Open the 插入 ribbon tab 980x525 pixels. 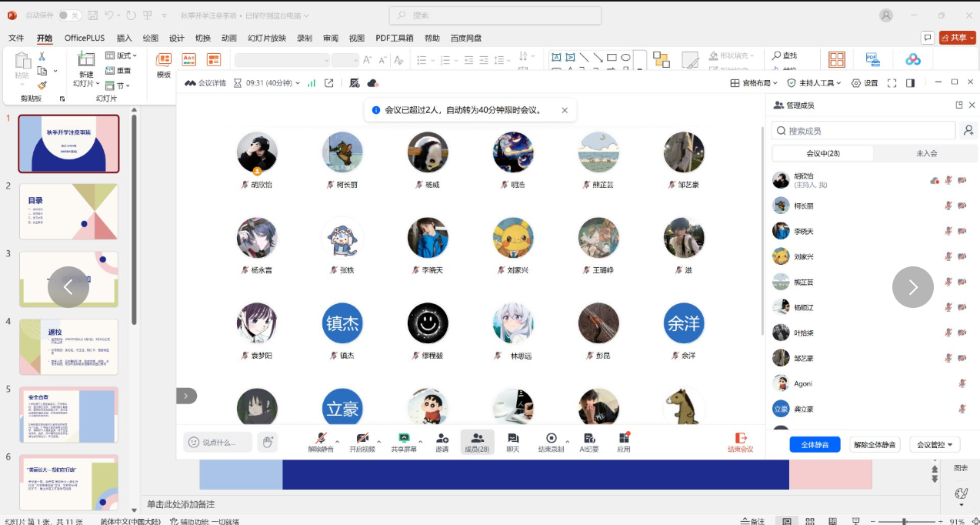[124, 38]
